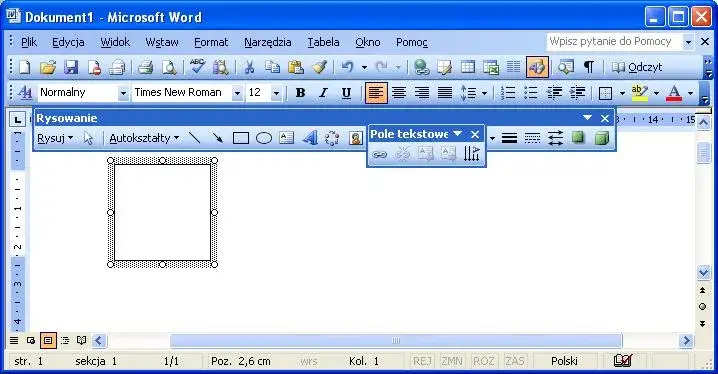Open the Narzędzia menu
Screen dimensions: 718x374
point(267,42)
